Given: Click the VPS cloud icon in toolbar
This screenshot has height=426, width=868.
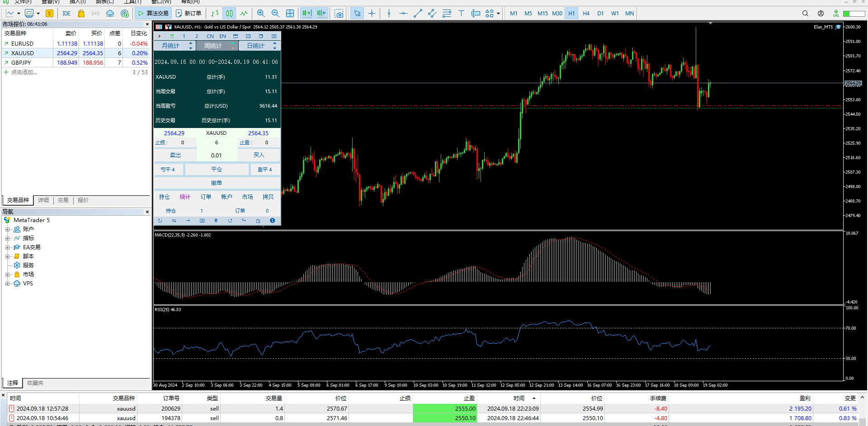Looking at the screenshot, I should (x=110, y=14).
